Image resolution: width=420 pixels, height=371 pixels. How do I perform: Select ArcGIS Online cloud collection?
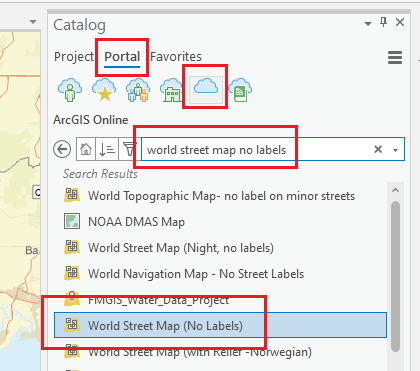tap(206, 89)
